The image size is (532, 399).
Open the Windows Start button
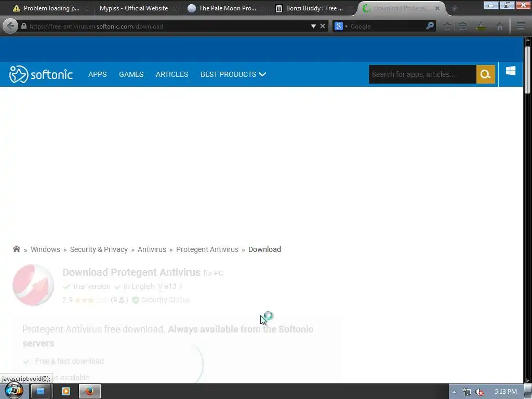tap(14, 391)
